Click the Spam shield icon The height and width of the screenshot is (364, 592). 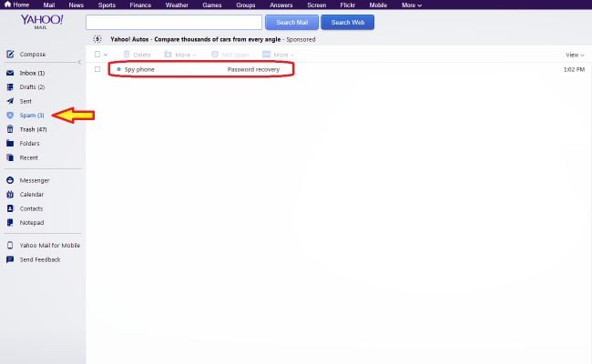[x=10, y=116]
